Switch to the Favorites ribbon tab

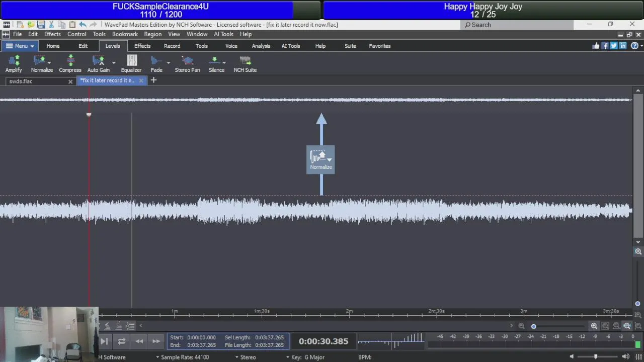pyautogui.click(x=380, y=46)
